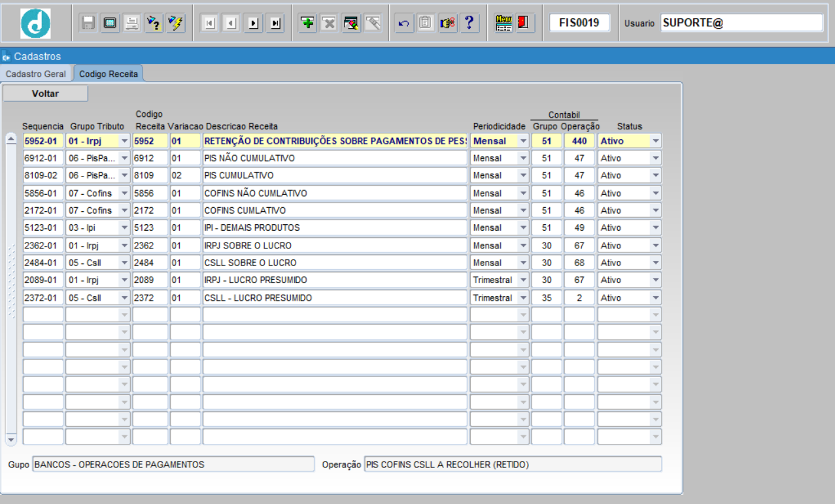Open Status dropdown for PIS CUMULATIVO row
Screen dimensions: 835x504
click(656, 176)
